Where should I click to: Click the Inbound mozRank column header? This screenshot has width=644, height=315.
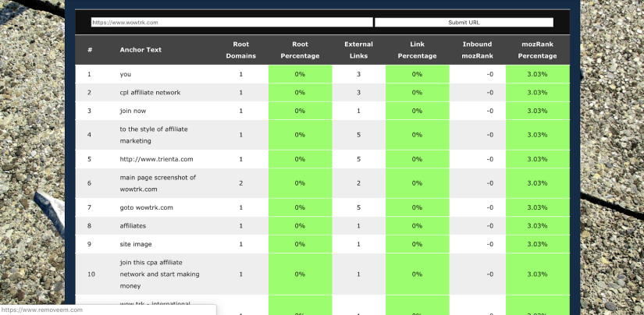coord(477,50)
